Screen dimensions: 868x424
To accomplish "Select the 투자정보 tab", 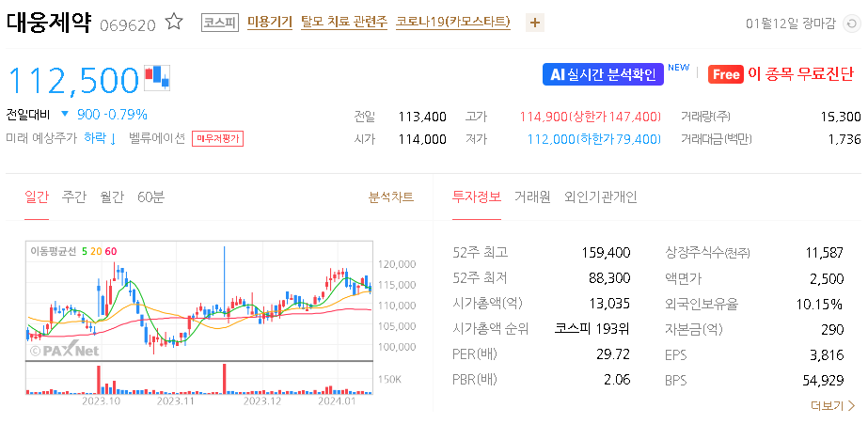I will [x=477, y=197].
